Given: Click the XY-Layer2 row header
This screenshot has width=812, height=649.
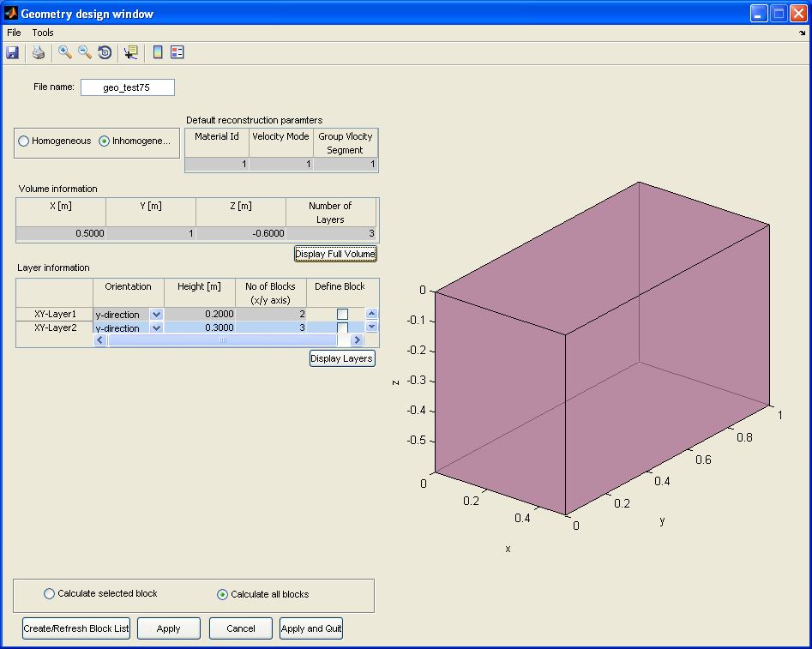Looking at the screenshot, I should [55, 328].
